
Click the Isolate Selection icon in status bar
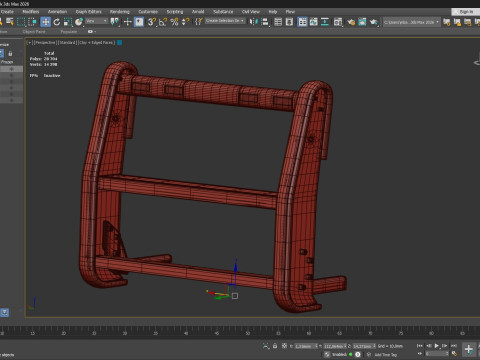tap(266, 346)
